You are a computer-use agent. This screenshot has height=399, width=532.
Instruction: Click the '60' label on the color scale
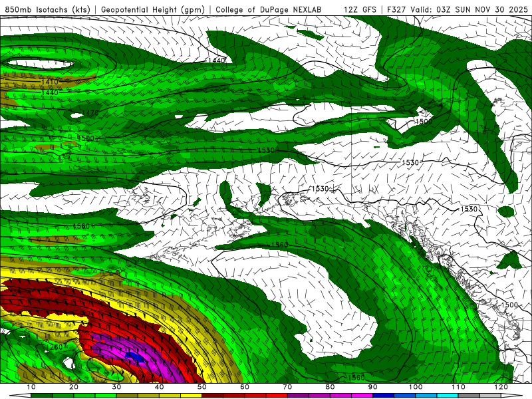(x=245, y=387)
